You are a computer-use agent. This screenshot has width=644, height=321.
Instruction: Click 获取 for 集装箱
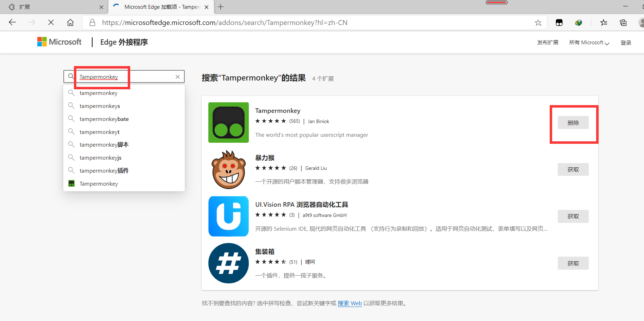pos(573,263)
